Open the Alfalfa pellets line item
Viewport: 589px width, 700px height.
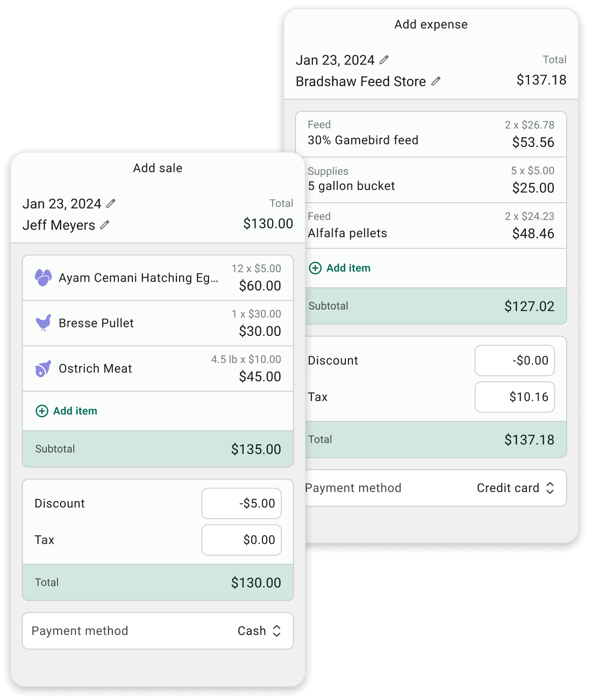click(x=431, y=226)
